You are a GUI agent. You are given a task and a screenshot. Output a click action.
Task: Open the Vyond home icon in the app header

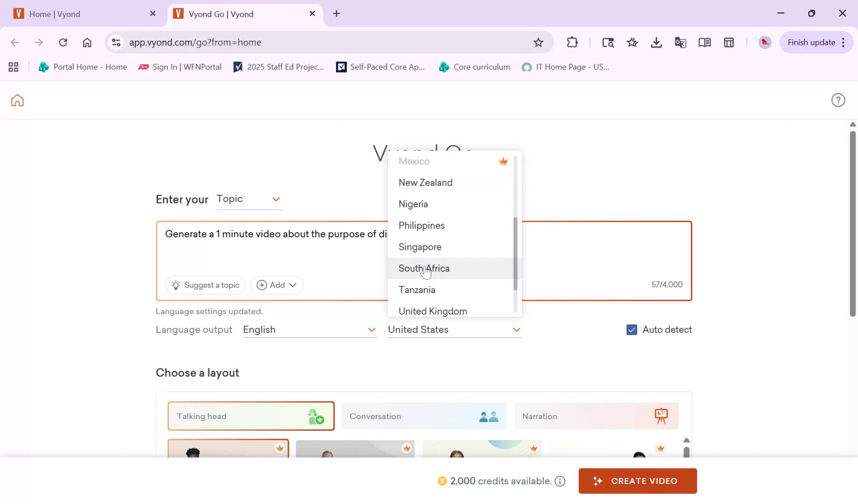point(17,100)
